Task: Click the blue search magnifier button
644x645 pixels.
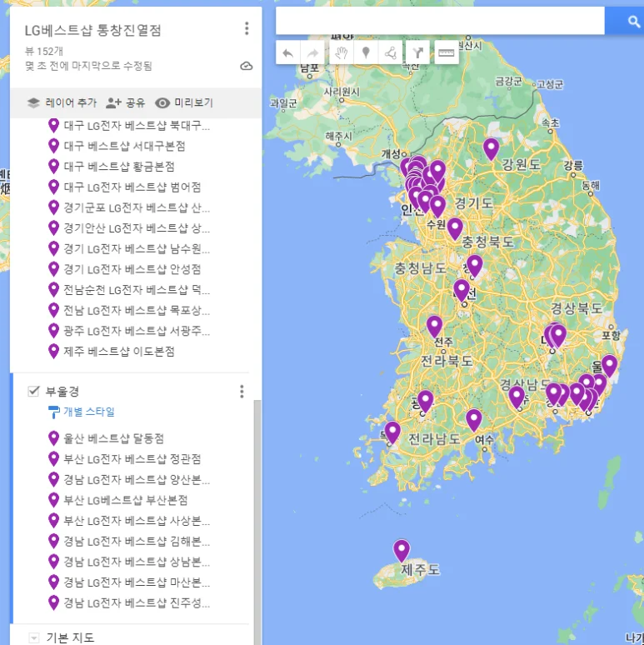Action: click(633, 21)
